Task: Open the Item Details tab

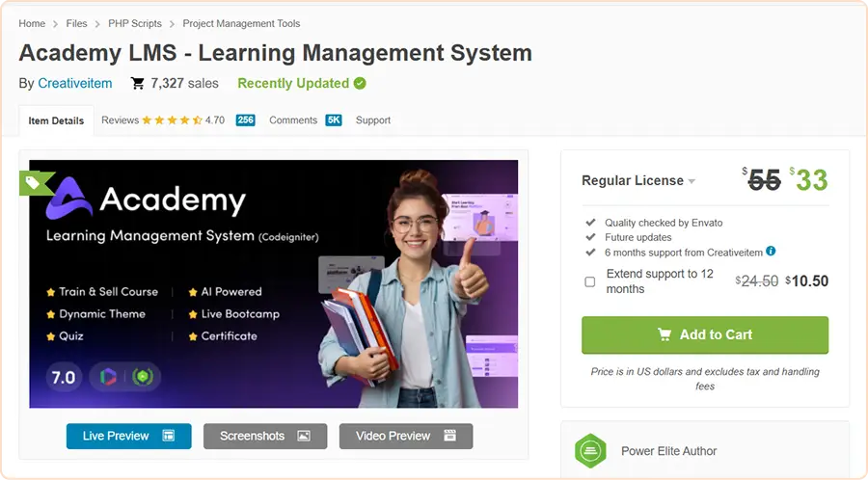Action: [56, 120]
